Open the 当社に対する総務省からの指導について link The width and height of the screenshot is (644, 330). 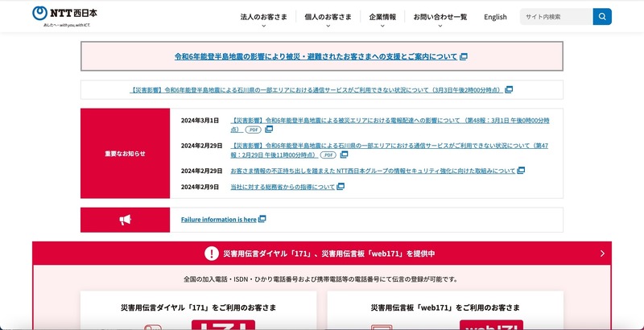click(x=282, y=187)
